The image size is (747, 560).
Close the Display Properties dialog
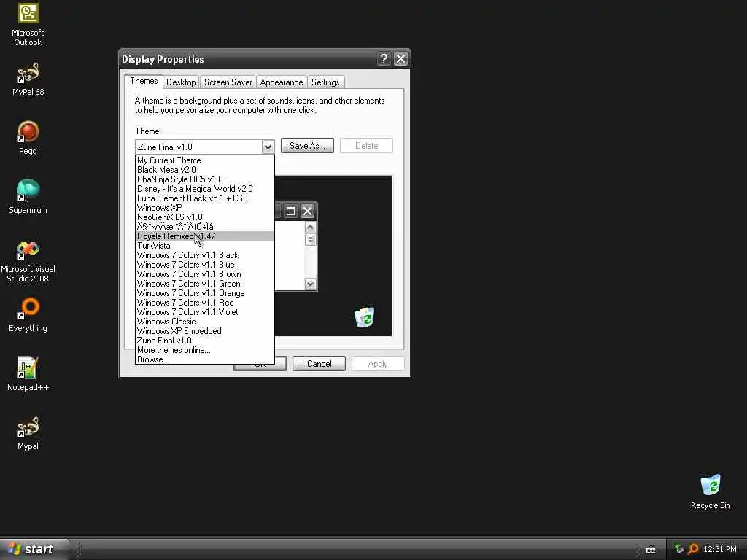[x=400, y=58]
